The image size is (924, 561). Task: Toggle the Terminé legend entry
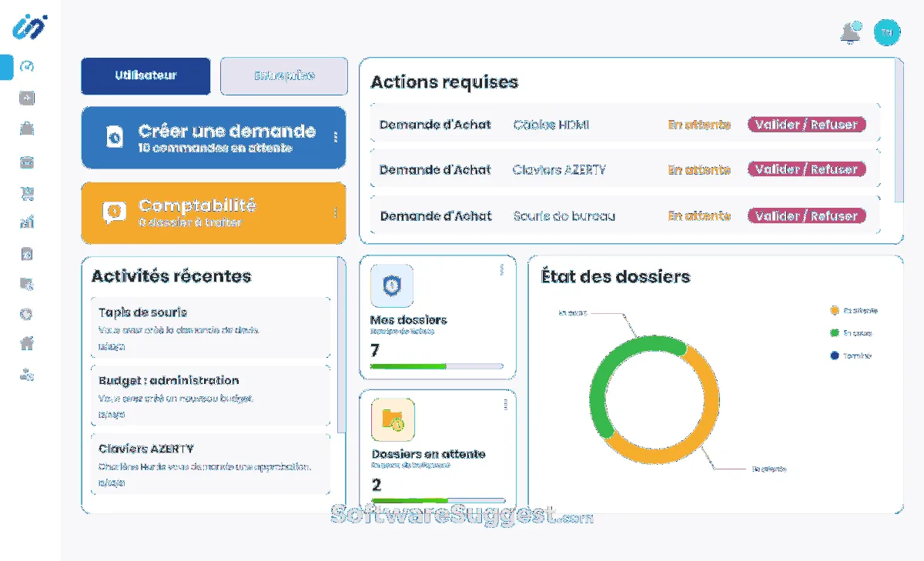851,356
